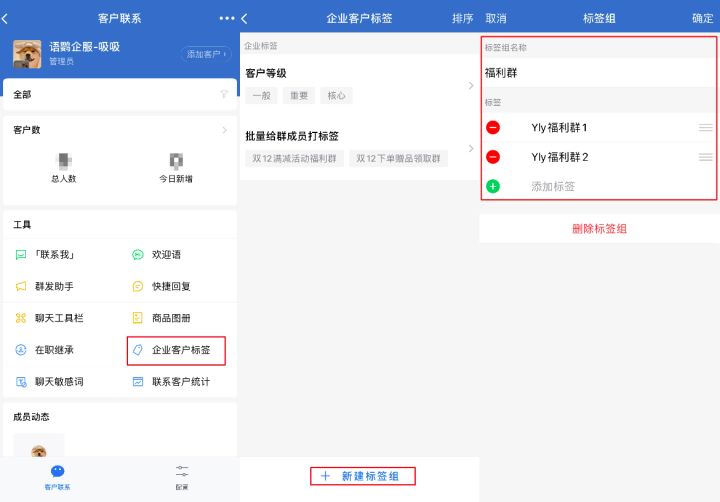Screen dimensions: 720x502
Task: Remove the Yly福利群1 tag with red minus
Action: coord(493,128)
